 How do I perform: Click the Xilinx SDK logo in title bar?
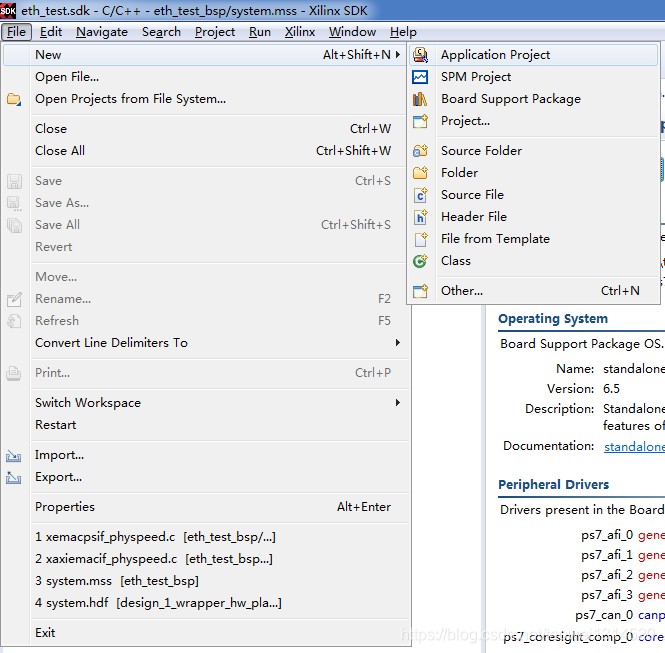8,11
